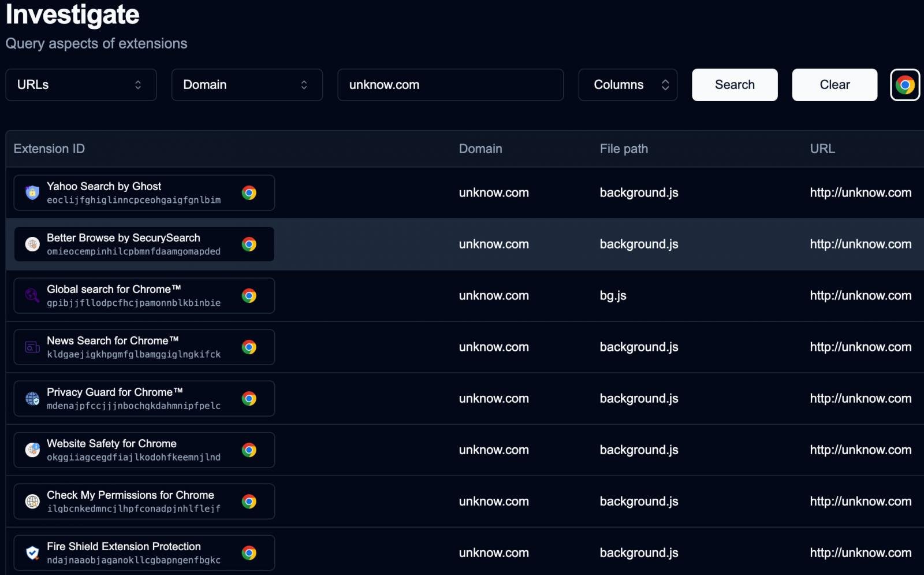
Task: Click the Chrome icon next to News Search for Chrome
Action: pyautogui.click(x=250, y=347)
